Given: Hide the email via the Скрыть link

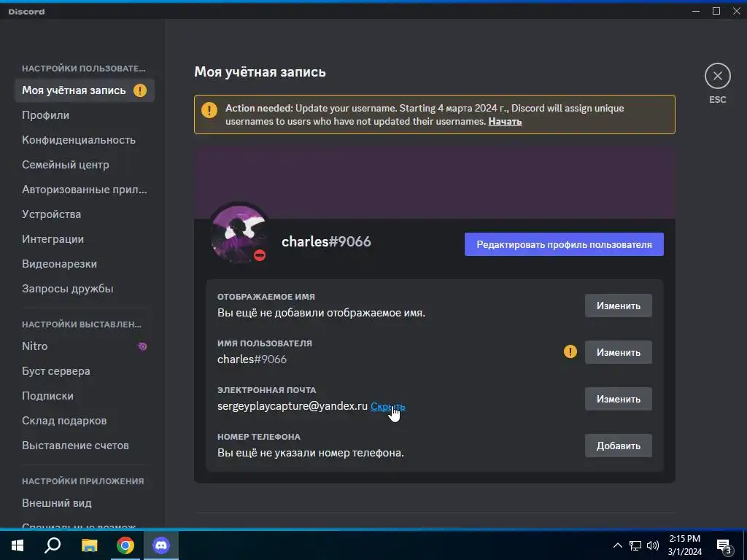Looking at the screenshot, I should click(x=388, y=406).
